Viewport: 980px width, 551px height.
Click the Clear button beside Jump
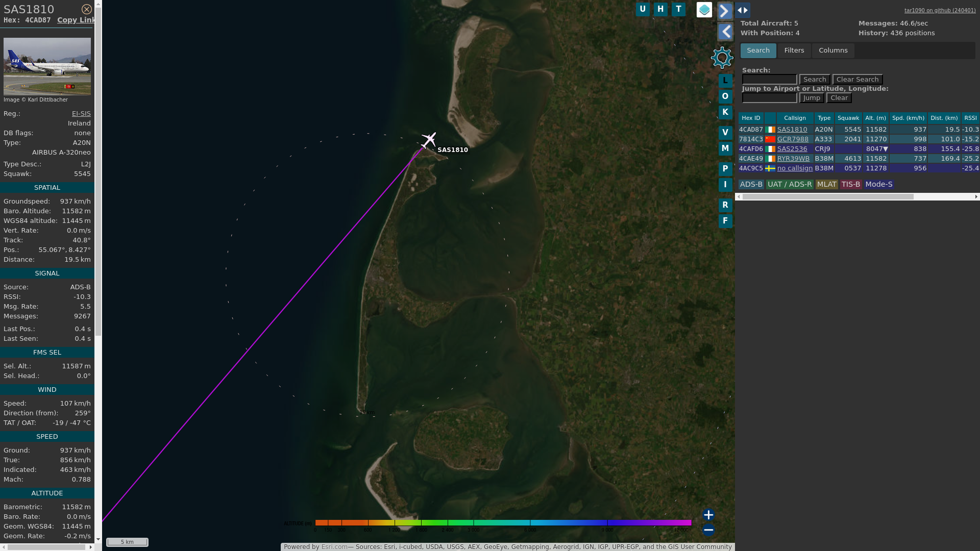pos(839,98)
